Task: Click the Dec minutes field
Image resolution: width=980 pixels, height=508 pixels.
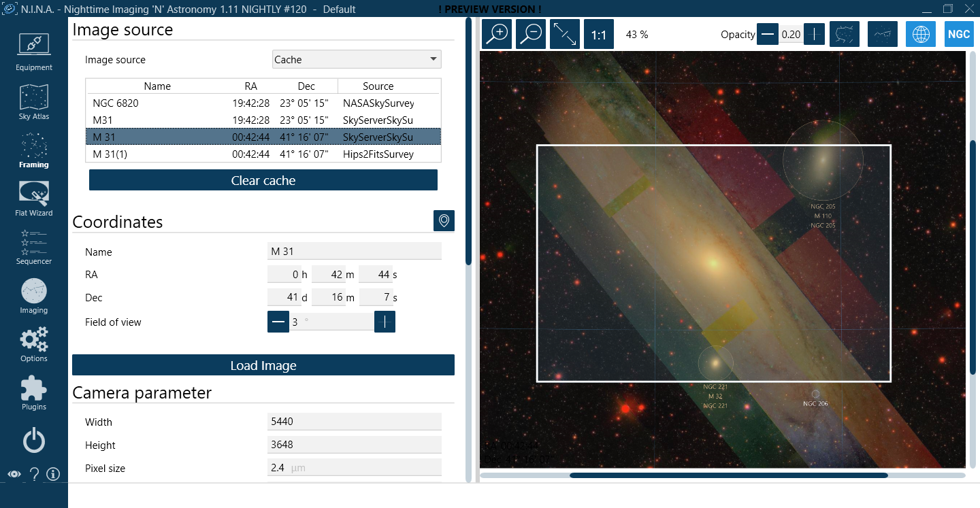Action: point(328,297)
